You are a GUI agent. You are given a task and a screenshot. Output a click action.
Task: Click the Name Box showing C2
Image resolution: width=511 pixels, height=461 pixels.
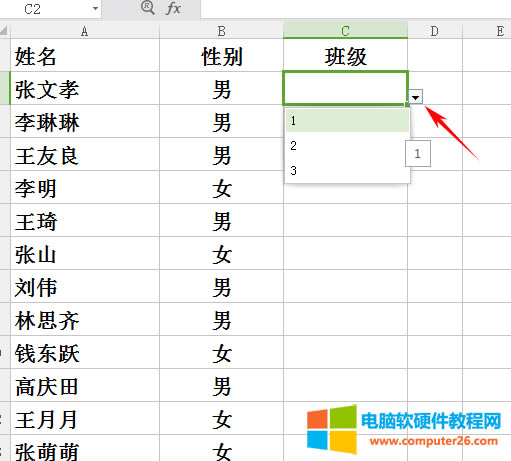(50, 9)
